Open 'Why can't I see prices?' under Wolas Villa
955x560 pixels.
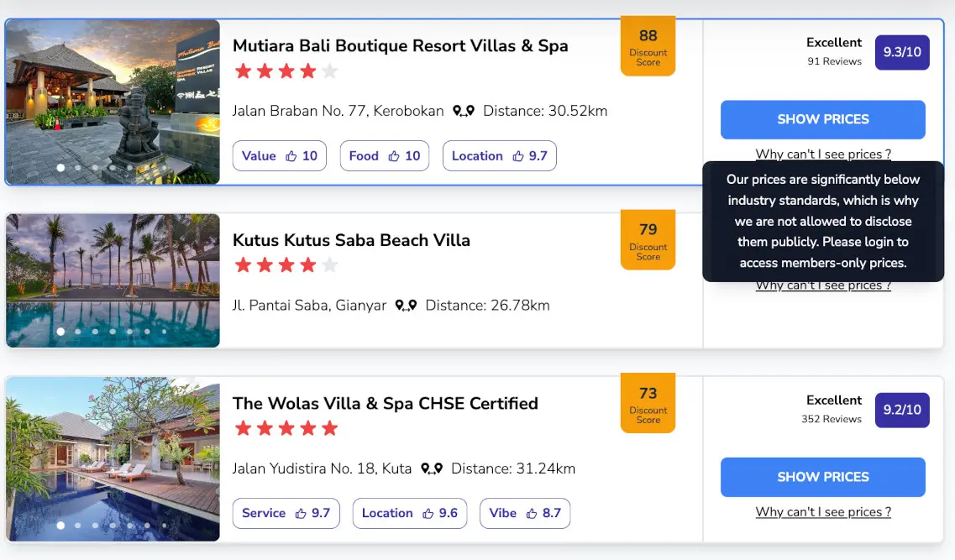point(823,512)
